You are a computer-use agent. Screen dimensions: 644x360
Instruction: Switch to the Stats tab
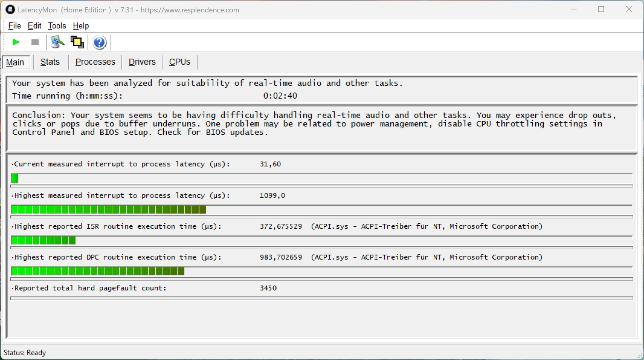pos(50,62)
